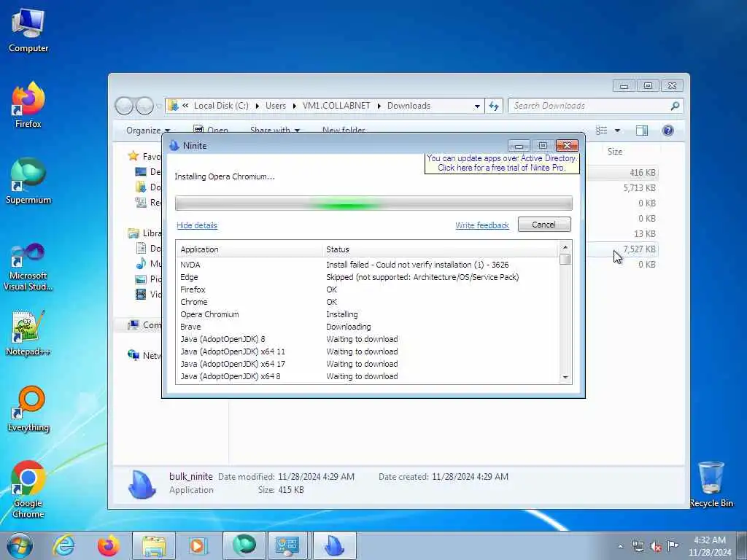The width and height of the screenshot is (747, 560).
Task: Expand the Share with menu
Action: click(x=275, y=130)
